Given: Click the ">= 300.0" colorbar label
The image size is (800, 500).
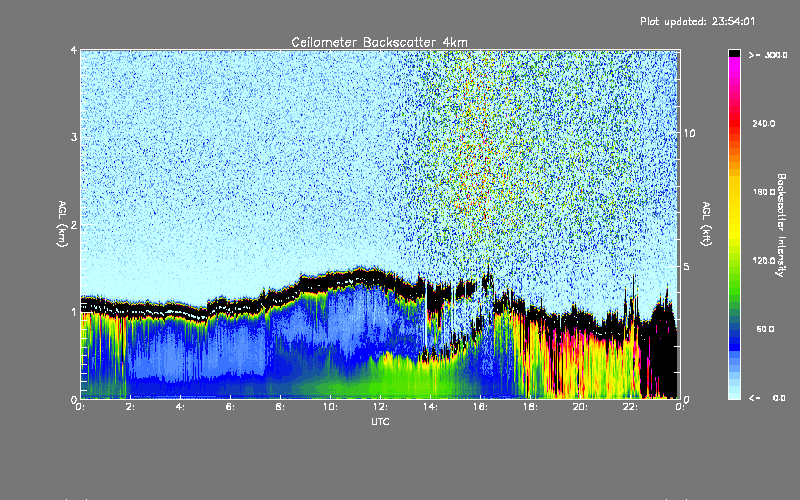Looking at the screenshot, I should 768,55.
